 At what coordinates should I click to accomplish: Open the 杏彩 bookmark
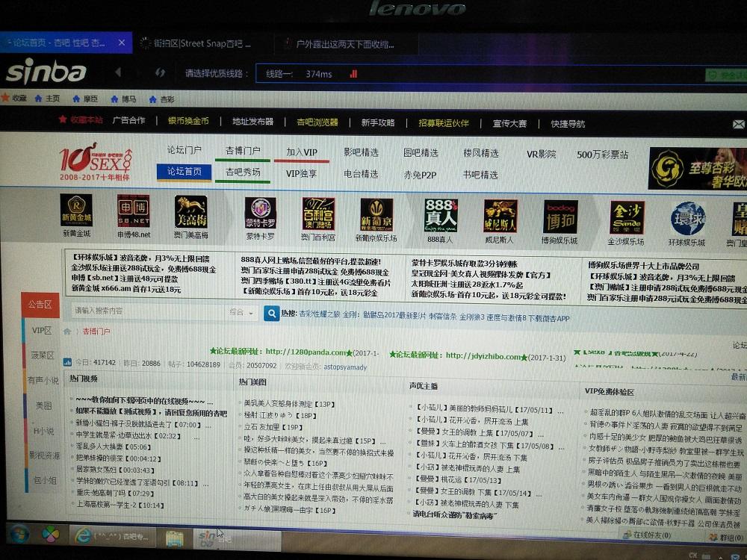pos(161,99)
